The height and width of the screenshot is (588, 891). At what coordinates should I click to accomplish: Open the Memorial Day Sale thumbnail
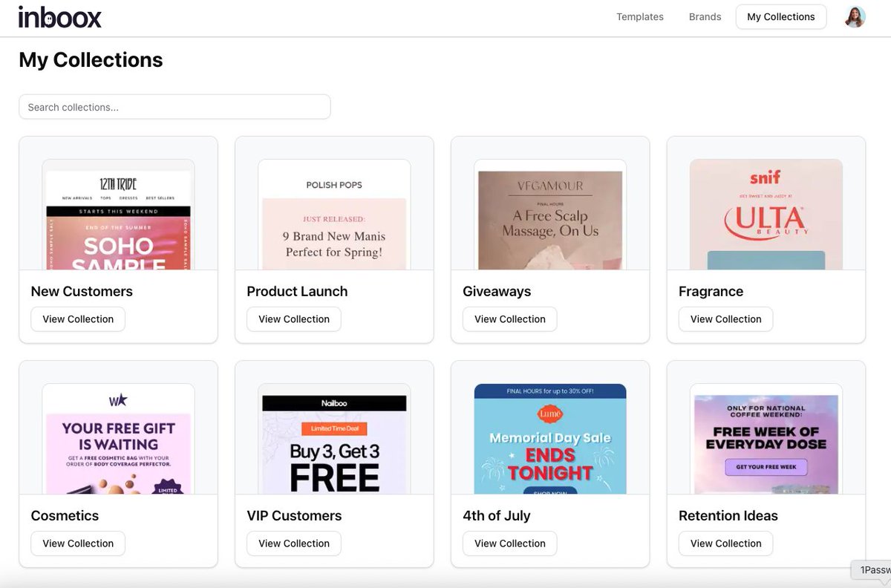click(550, 439)
